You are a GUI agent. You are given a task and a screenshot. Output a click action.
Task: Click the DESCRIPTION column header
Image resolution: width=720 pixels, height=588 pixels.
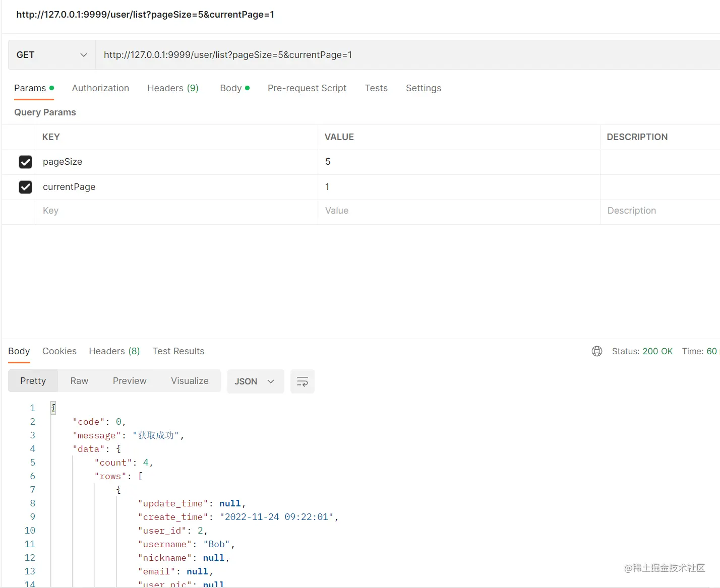point(637,137)
